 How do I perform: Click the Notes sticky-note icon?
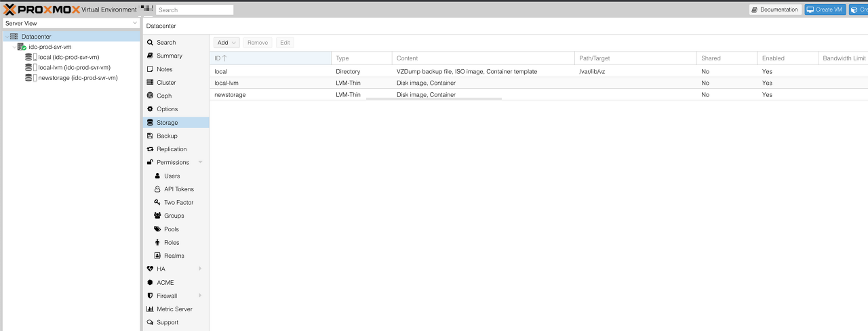[150, 69]
